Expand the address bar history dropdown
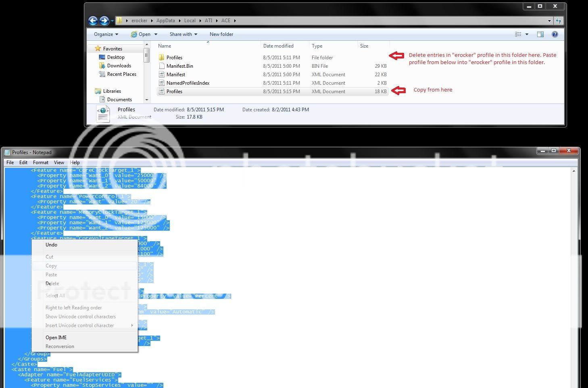Image resolution: width=588 pixels, height=388 pixels. point(549,21)
